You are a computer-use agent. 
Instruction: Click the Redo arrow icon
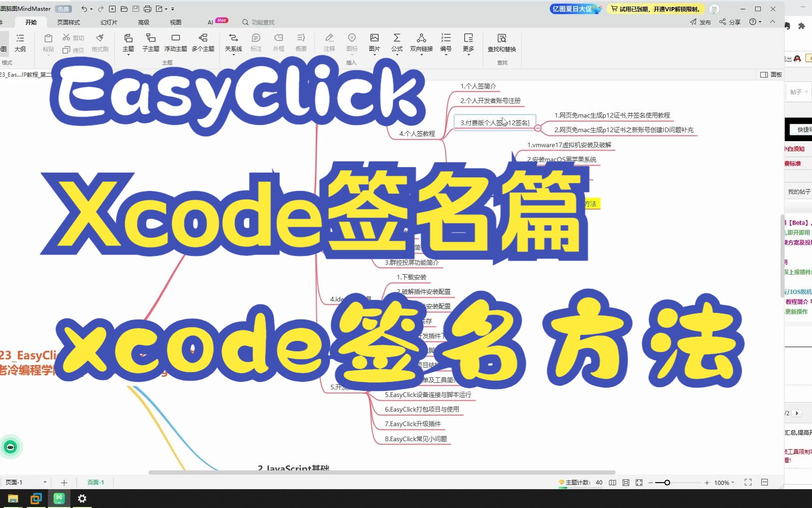pos(101,9)
